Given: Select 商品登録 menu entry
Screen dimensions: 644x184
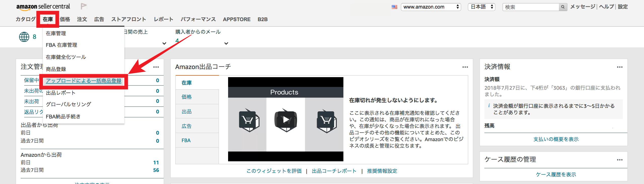Looking at the screenshot, I should [56, 69].
